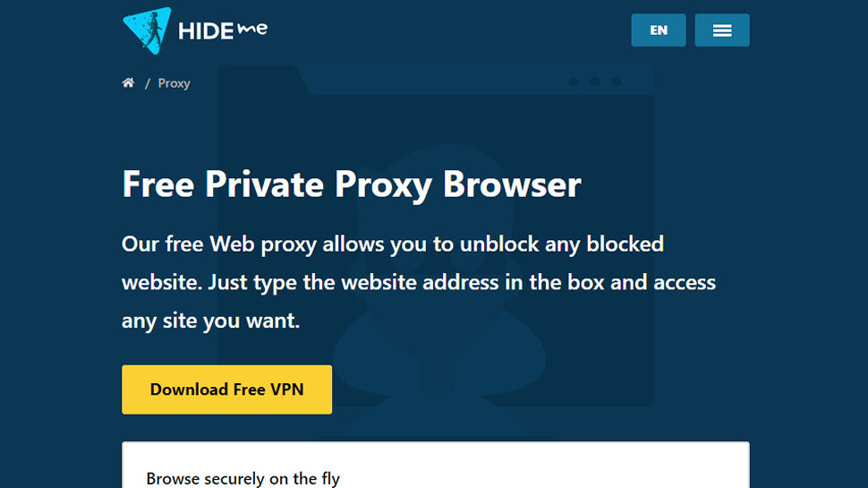Click the text line ending 'any site you want.'

coord(210,321)
